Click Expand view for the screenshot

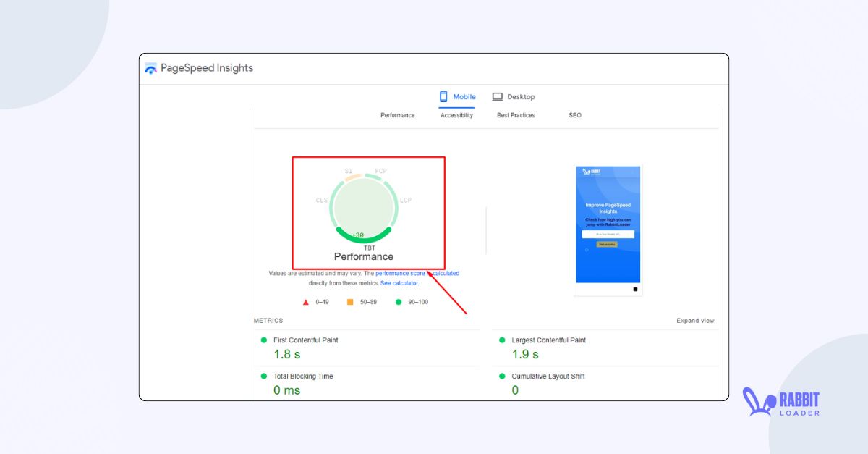(x=695, y=320)
